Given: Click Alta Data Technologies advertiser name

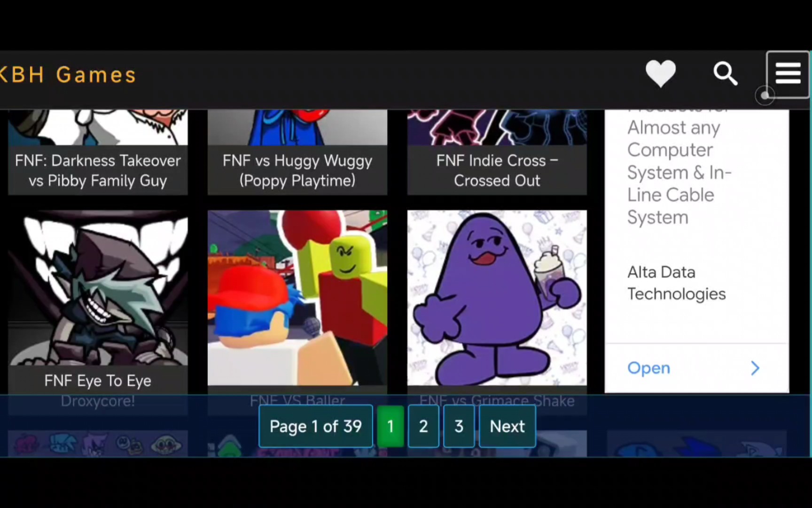Looking at the screenshot, I should tap(676, 283).
